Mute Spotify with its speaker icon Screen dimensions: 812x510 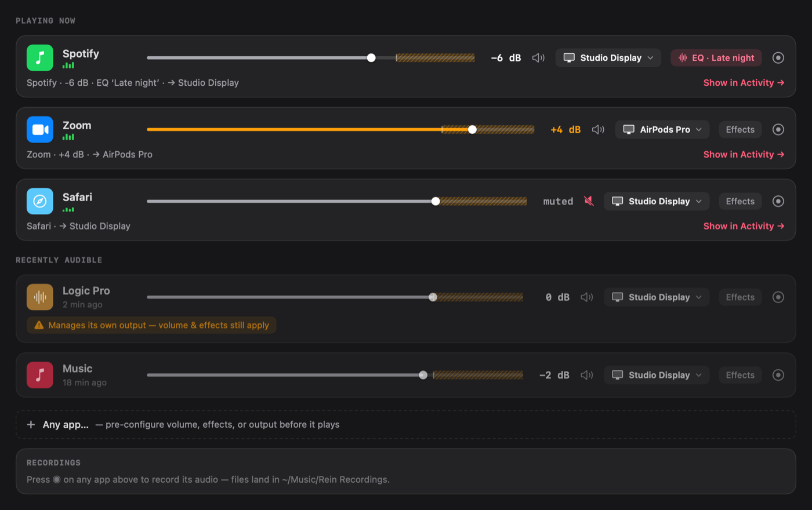(x=538, y=58)
